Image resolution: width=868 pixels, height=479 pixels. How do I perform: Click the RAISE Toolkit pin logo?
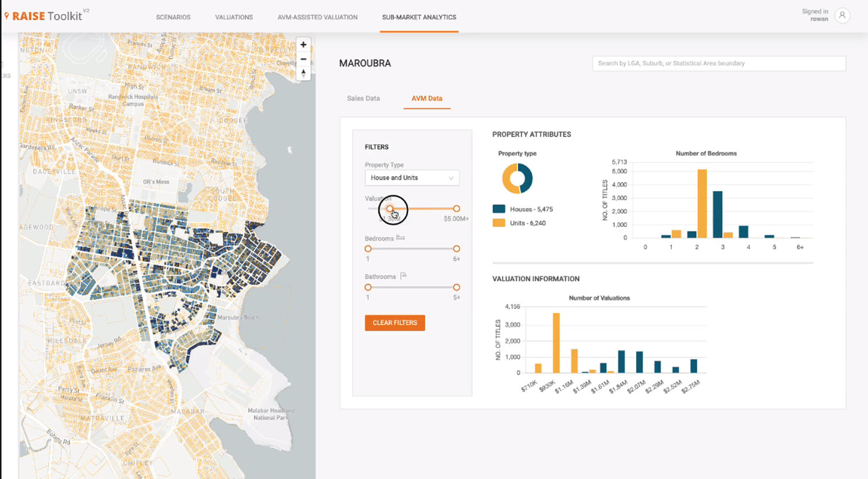click(x=6, y=16)
